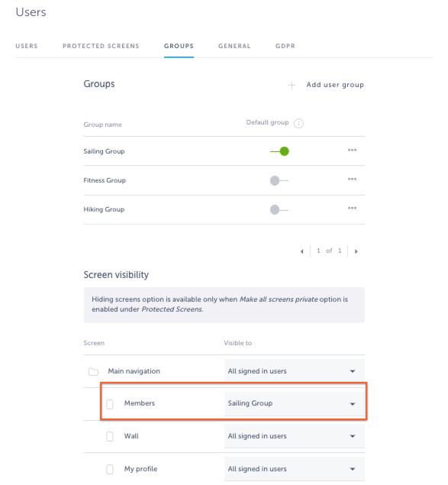The width and height of the screenshot is (448, 485).
Task: Open the Wall screen visibility dropdown
Action: (294, 436)
